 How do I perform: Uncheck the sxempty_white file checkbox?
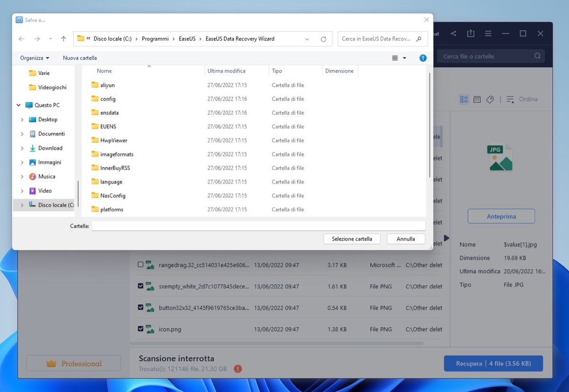click(140, 286)
